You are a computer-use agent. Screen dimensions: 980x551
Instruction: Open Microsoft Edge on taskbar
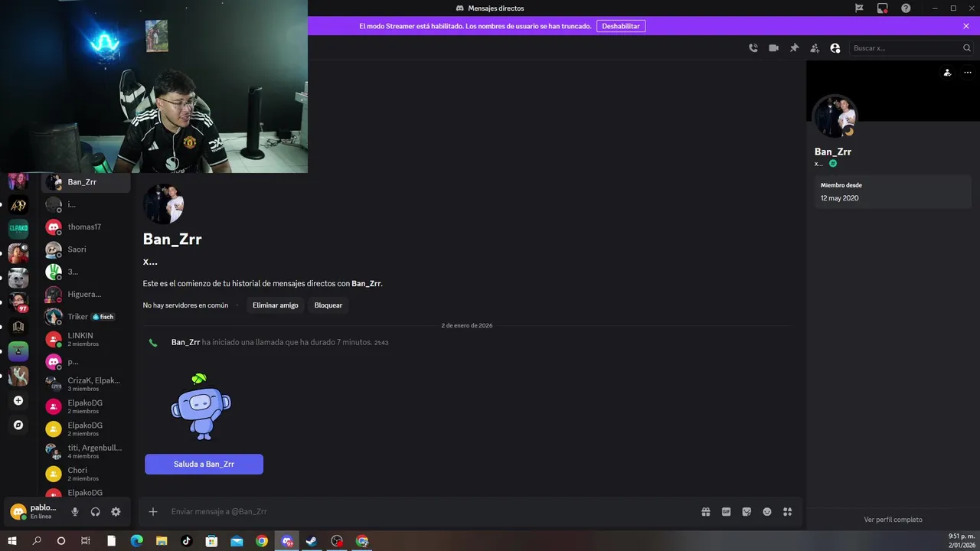pyautogui.click(x=136, y=541)
